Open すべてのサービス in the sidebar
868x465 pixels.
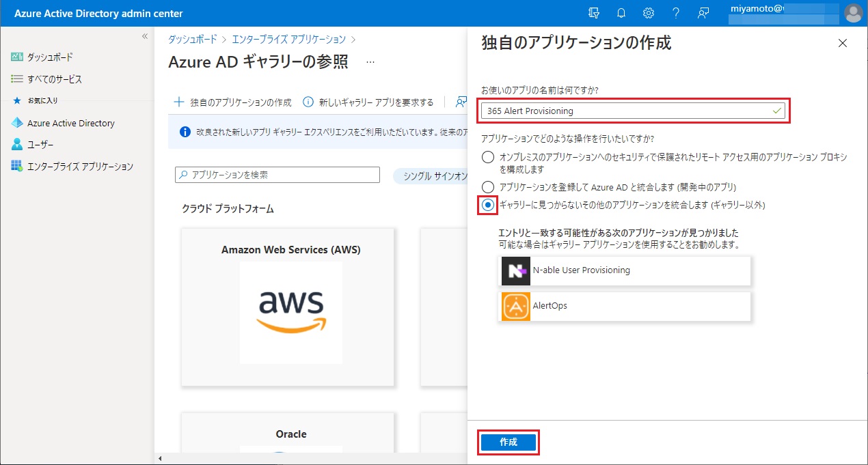click(54, 79)
